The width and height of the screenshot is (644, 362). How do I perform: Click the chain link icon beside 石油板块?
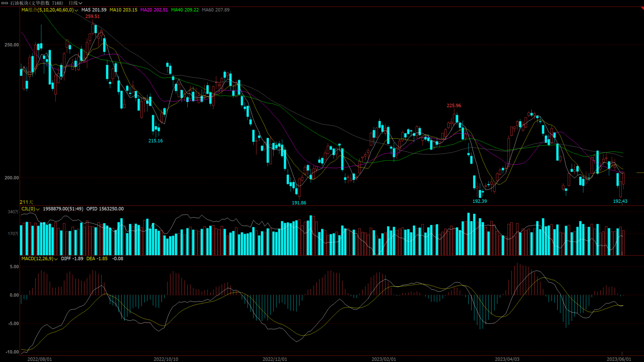[5, 3]
